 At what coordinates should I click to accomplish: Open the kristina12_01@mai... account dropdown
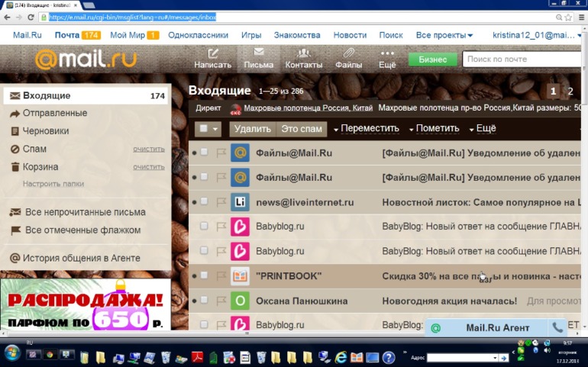point(537,35)
